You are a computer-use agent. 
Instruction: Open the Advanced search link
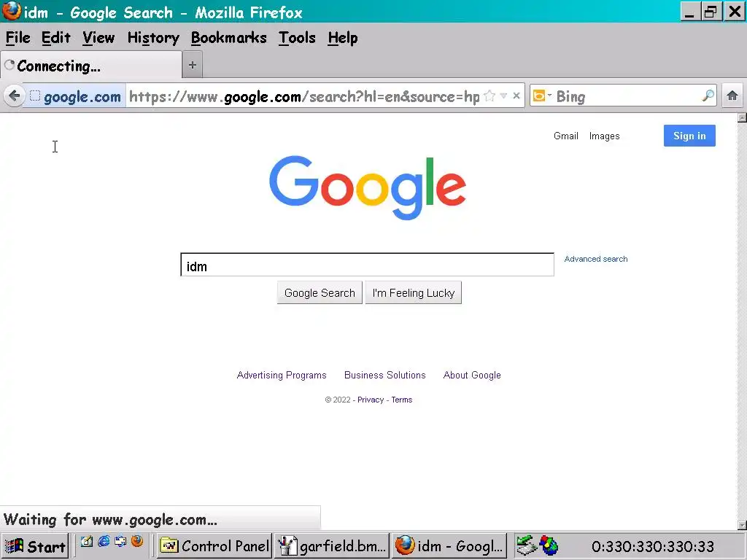[x=595, y=259]
